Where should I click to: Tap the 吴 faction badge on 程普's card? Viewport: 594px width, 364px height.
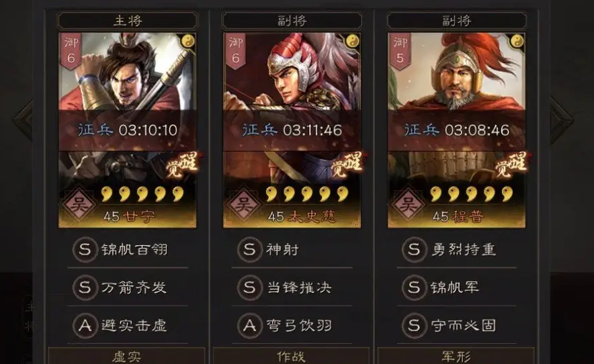408,205
